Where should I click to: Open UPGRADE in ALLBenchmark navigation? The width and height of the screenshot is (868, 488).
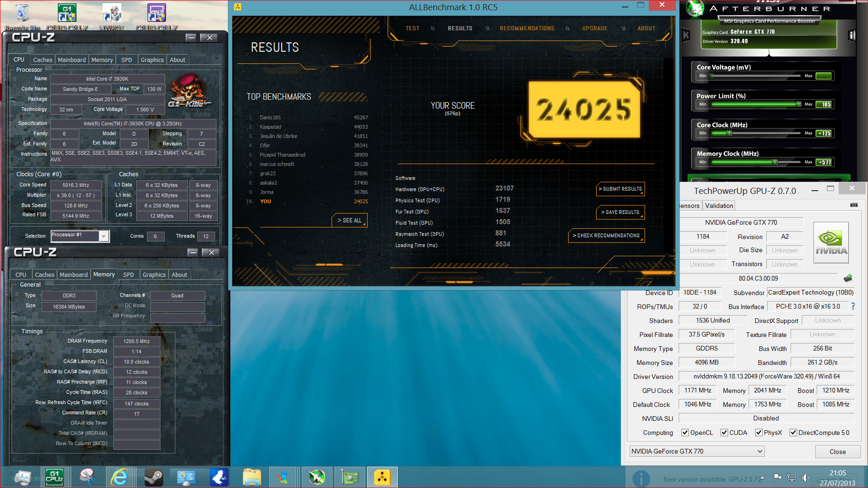tap(595, 28)
